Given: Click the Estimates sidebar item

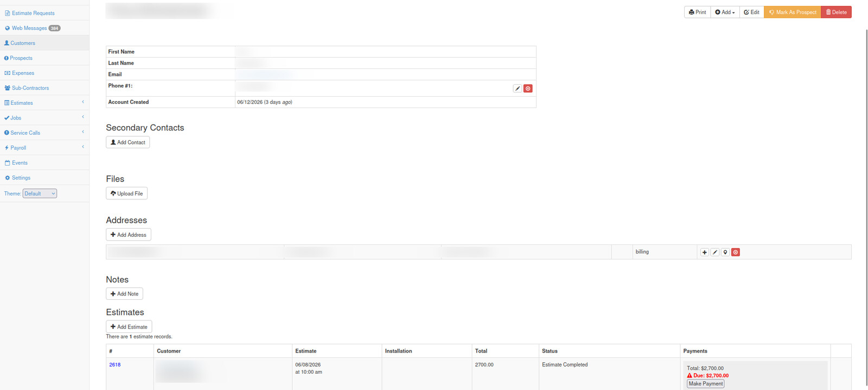Looking at the screenshot, I should 22,103.
